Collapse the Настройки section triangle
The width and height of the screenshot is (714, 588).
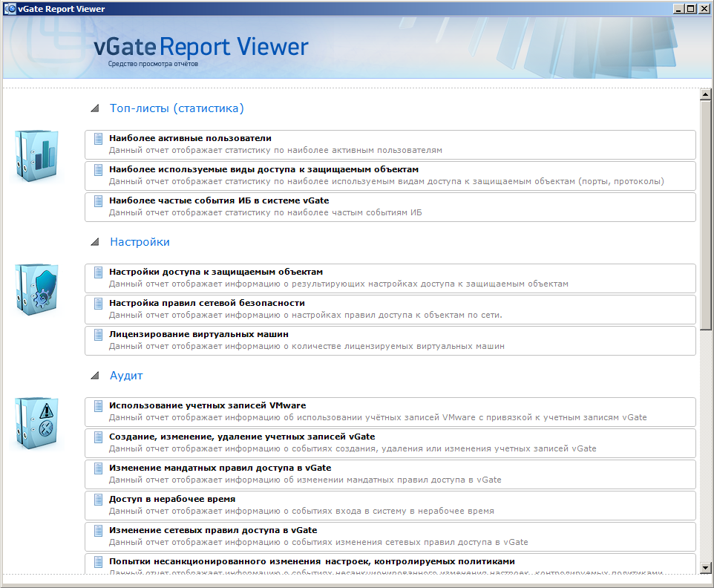(x=95, y=242)
